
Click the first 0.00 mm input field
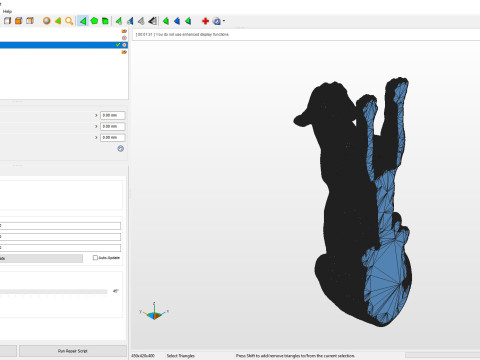point(113,115)
